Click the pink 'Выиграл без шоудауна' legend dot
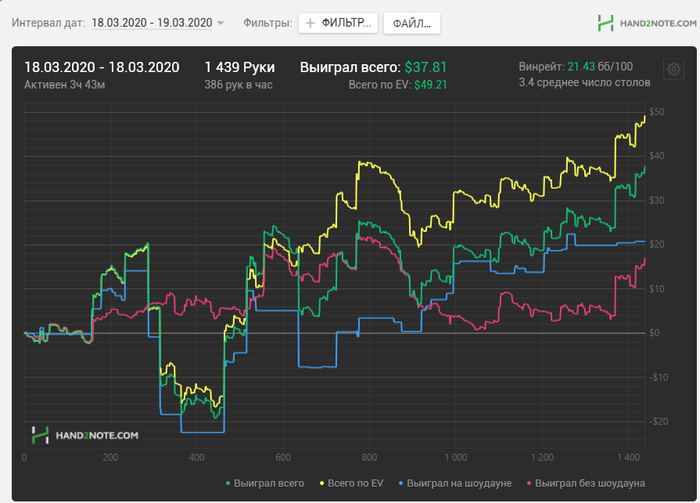This screenshot has height=503, width=700. (x=529, y=483)
